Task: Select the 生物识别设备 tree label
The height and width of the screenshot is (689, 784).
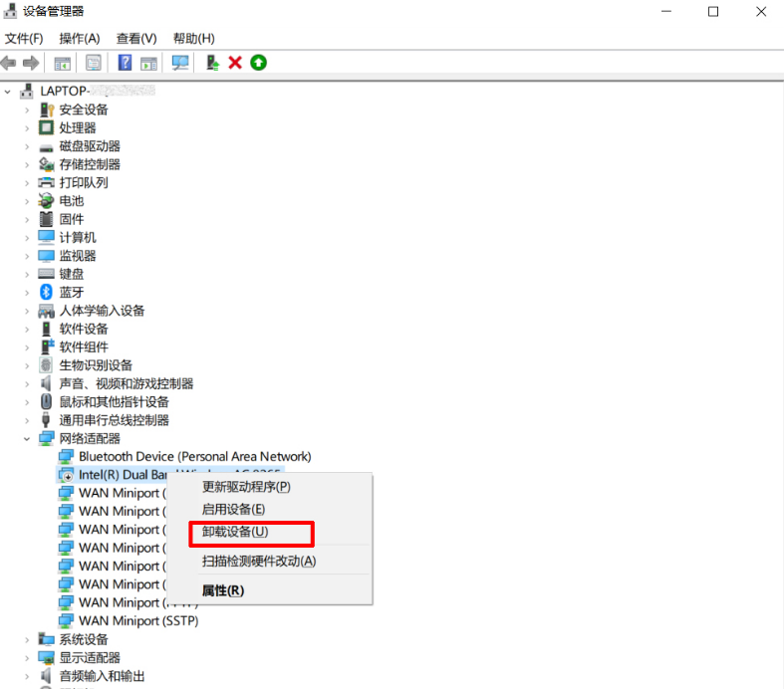Action: 96,365
